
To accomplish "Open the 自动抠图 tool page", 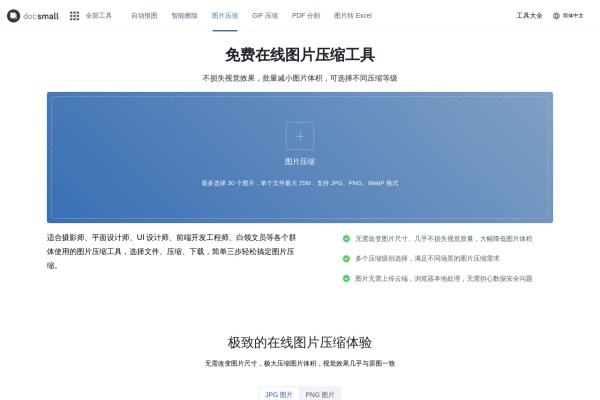I will coord(144,16).
